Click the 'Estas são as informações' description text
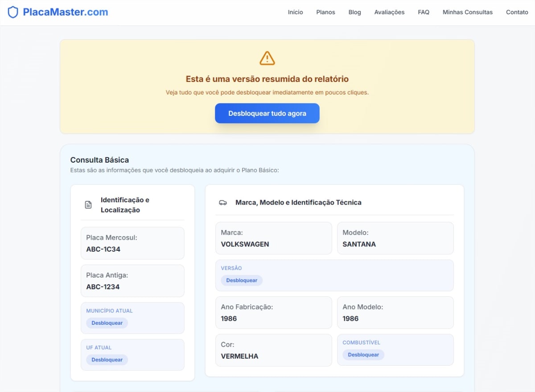 [x=174, y=170]
